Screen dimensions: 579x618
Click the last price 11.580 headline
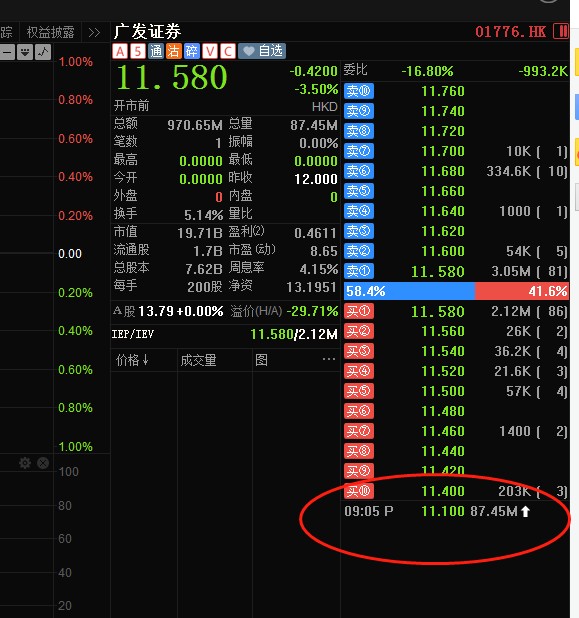tap(171, 77)
